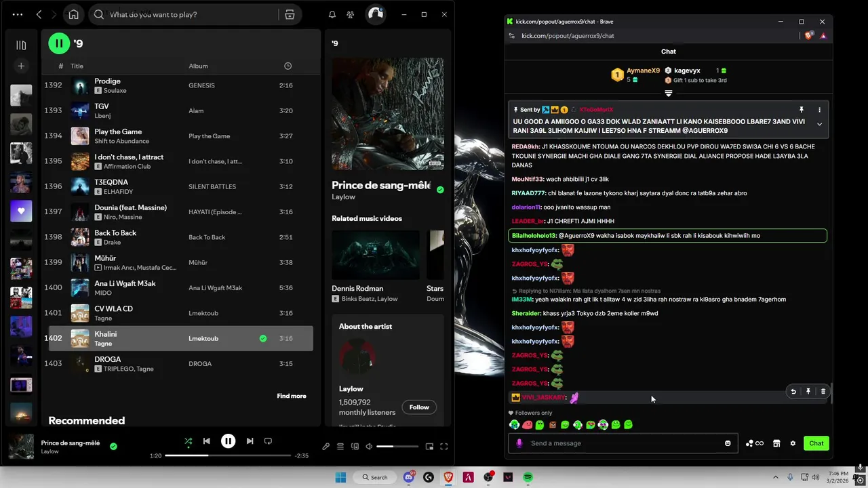Collapse the gift leaderboard expander lines
Screen dimensions: 868x488
tap(669, 93)
